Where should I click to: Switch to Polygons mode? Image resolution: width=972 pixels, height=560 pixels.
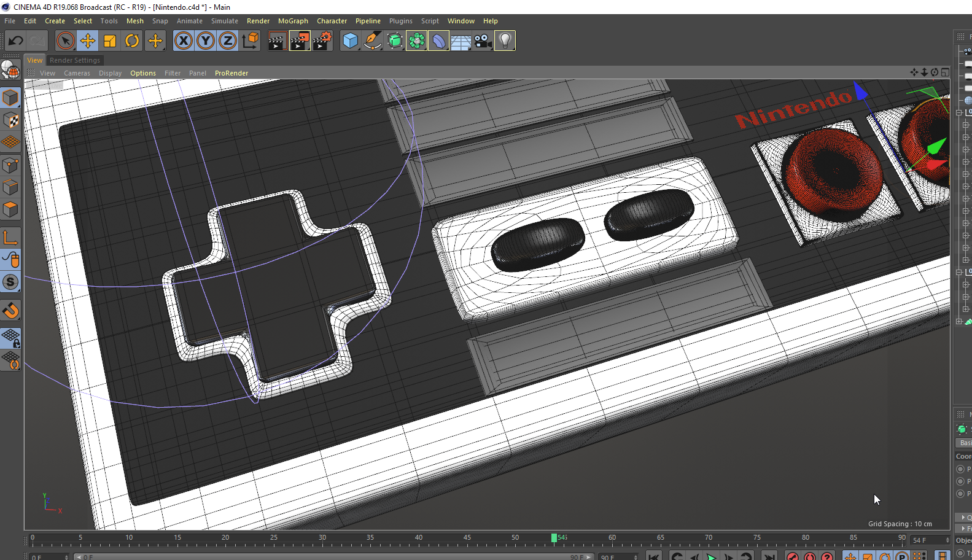10,209
